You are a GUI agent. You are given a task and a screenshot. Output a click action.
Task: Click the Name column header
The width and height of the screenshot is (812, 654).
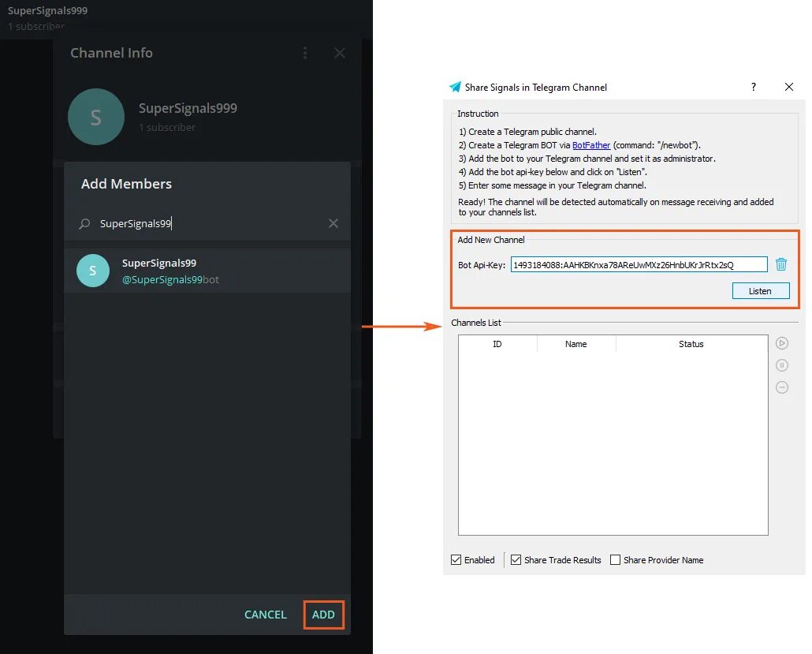pos(575,344)
